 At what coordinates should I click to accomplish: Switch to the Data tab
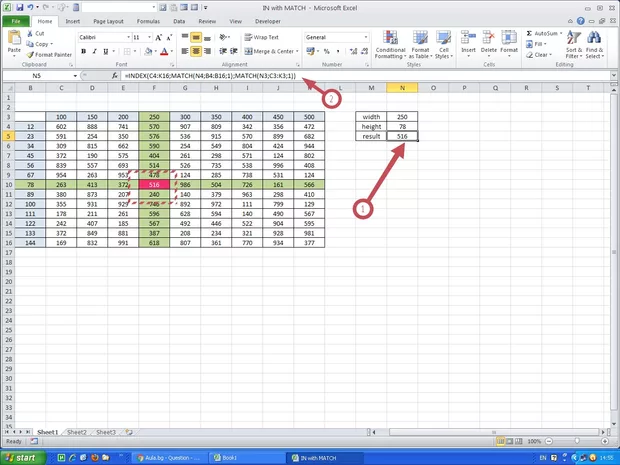click(x=179, y=21)
